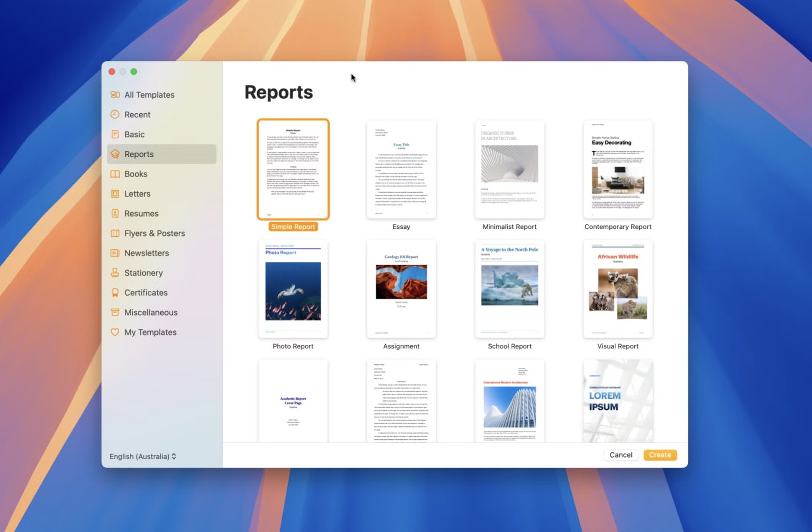This screenshot has width=812, height=532.
Task: Click the All Templates sidebar icon
Action: pos(115,94)
